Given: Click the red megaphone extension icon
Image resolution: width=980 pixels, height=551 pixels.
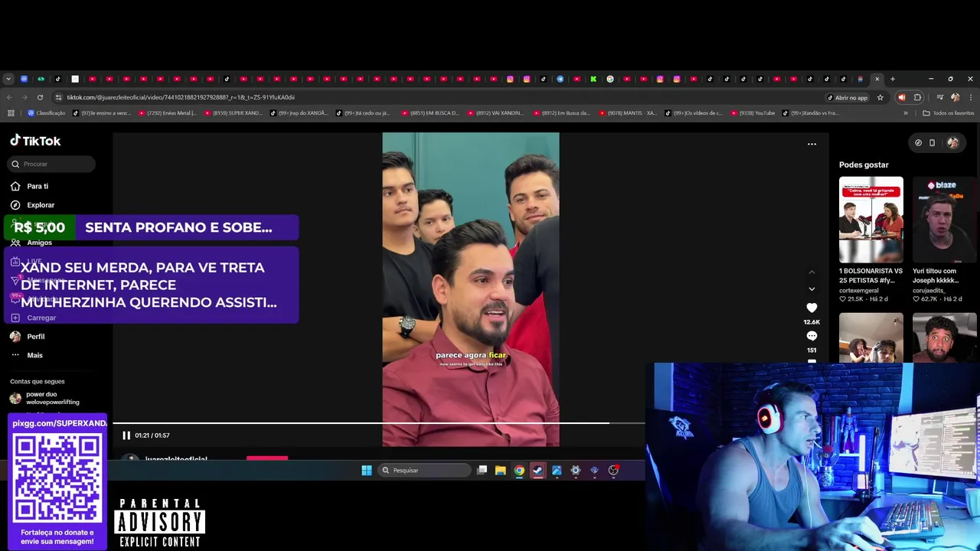Looking at the screenshot, I should pyautogui.click(x=901, y=97).
